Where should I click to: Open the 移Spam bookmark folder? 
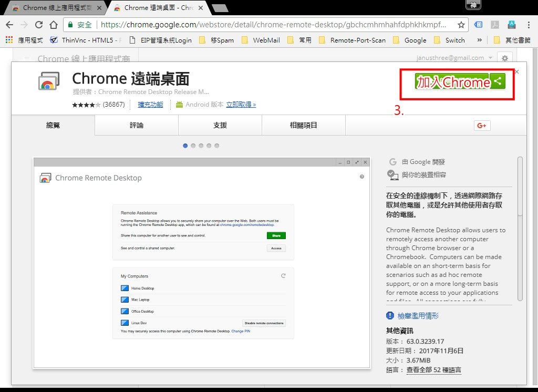point(216,40)
